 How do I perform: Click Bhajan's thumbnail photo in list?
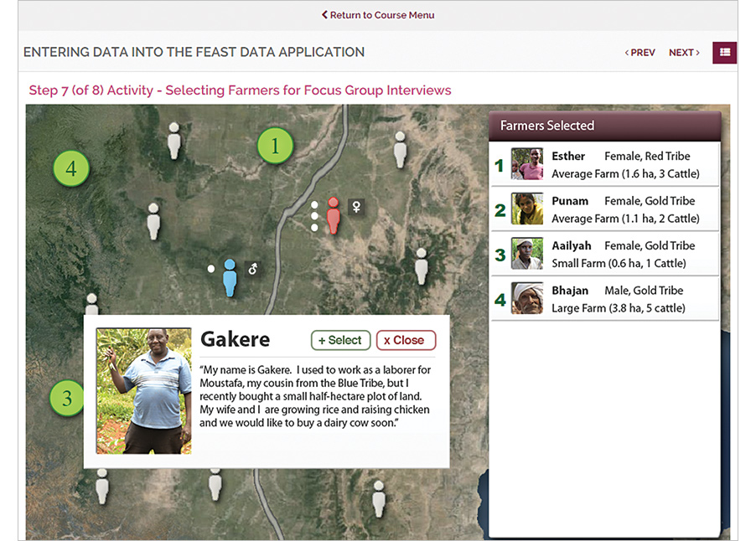click(x=527, y=298)
